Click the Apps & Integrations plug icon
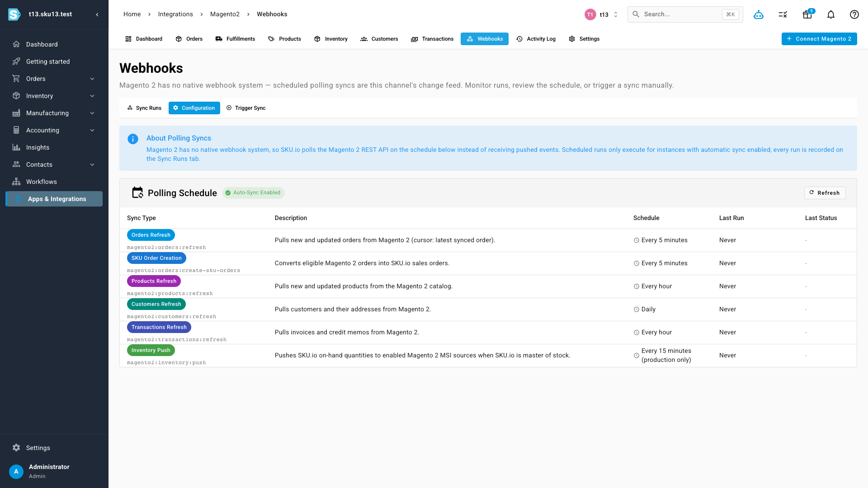 click(18, 199)
